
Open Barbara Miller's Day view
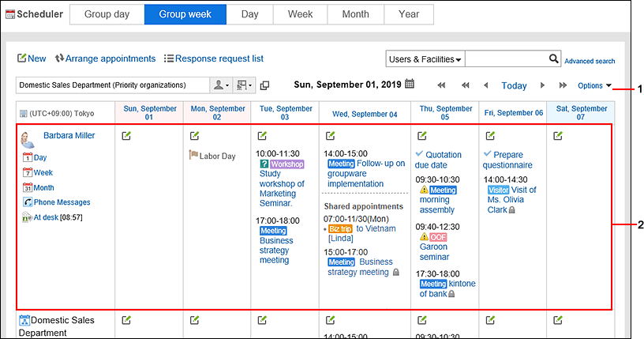[35, 157]
